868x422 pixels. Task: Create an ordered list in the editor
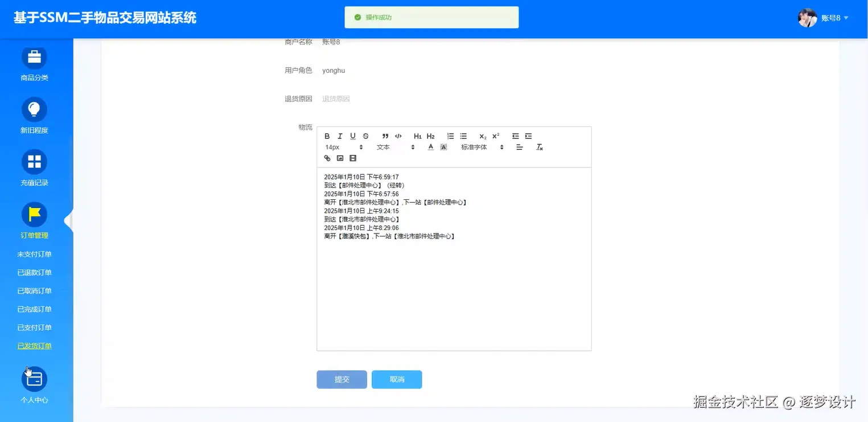(x=450, y=136)
